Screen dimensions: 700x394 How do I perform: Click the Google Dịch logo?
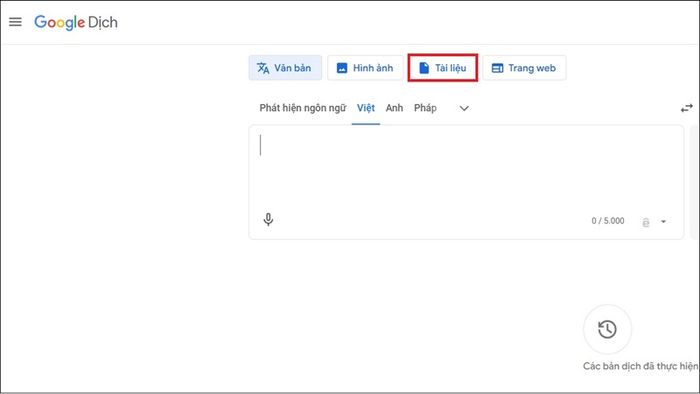point(76,22)
